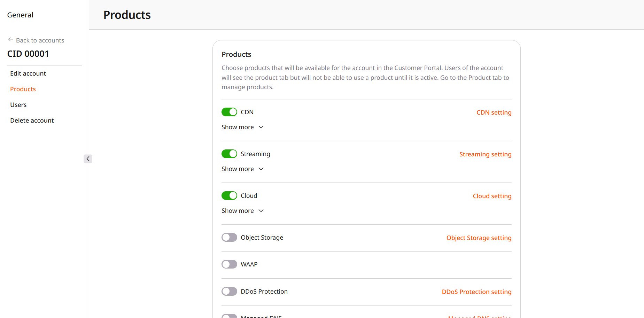Follow the Cloud setting link

492,196
